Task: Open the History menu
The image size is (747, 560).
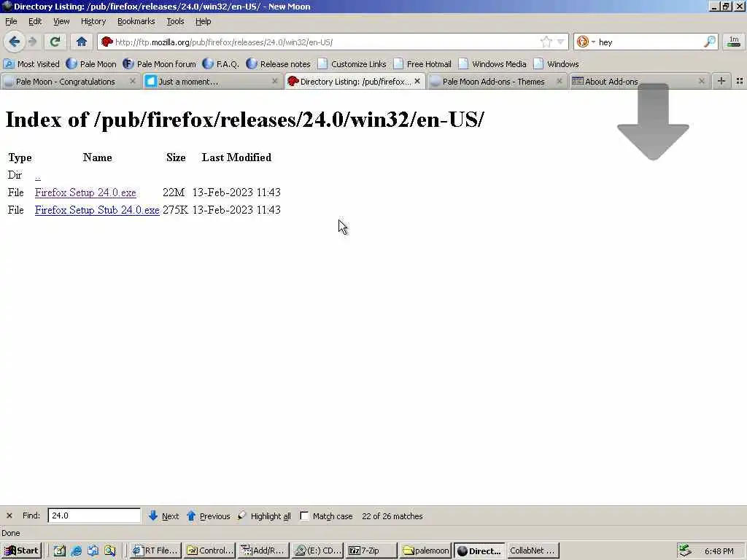Action: click(x=93, y=21)
